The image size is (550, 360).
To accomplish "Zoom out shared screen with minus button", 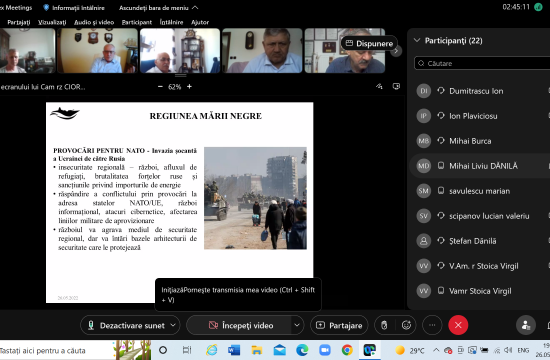I will point(160,86).
